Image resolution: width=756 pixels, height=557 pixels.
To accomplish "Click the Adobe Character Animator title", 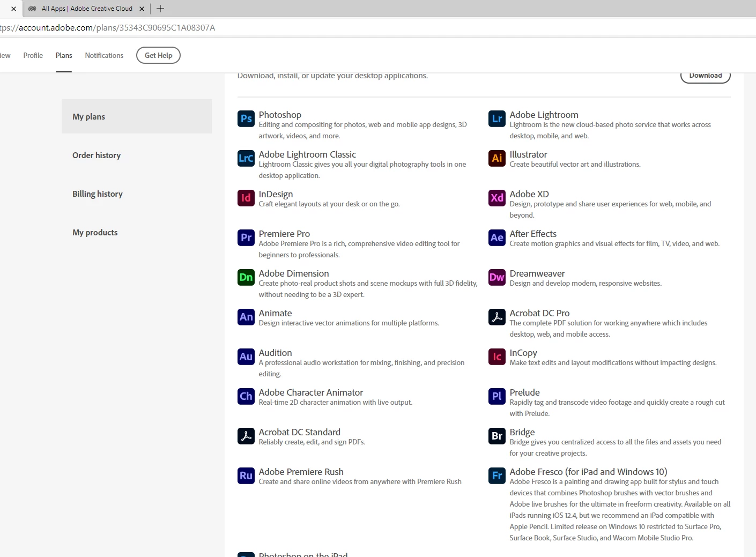I will pos(311,392).
